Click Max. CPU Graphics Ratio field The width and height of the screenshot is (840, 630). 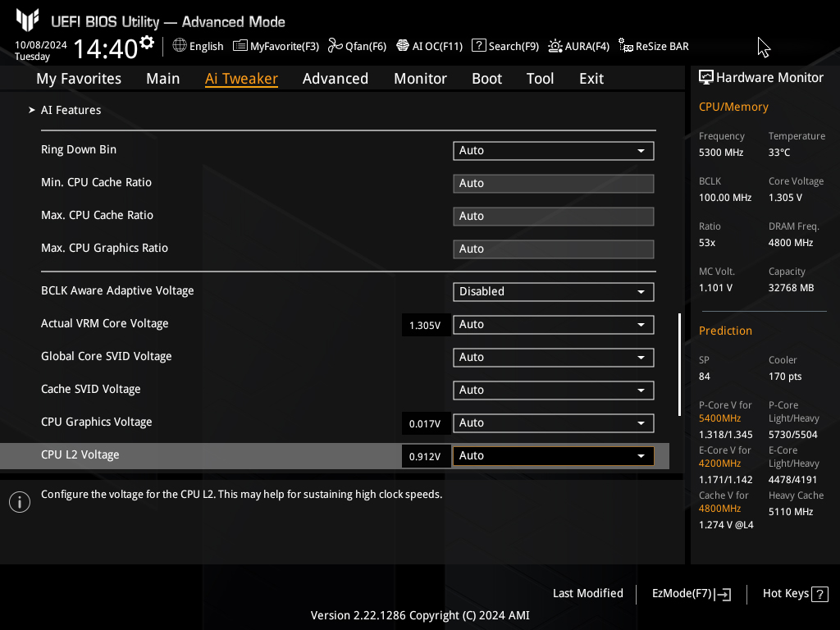(x=554, y=249)
